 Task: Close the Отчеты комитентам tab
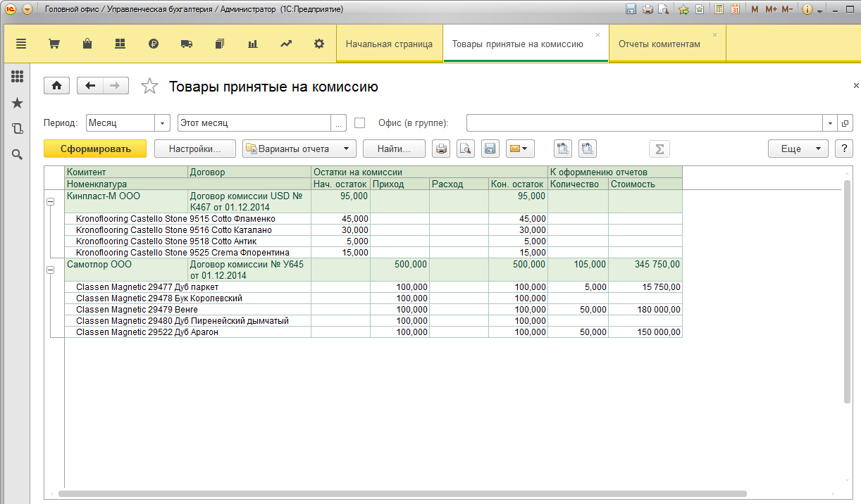[714, 34]
